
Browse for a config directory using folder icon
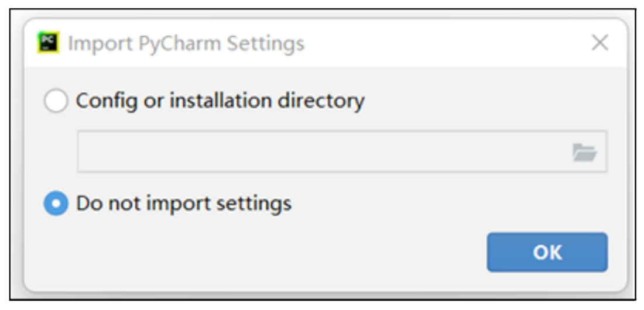[x=584, y=152]
